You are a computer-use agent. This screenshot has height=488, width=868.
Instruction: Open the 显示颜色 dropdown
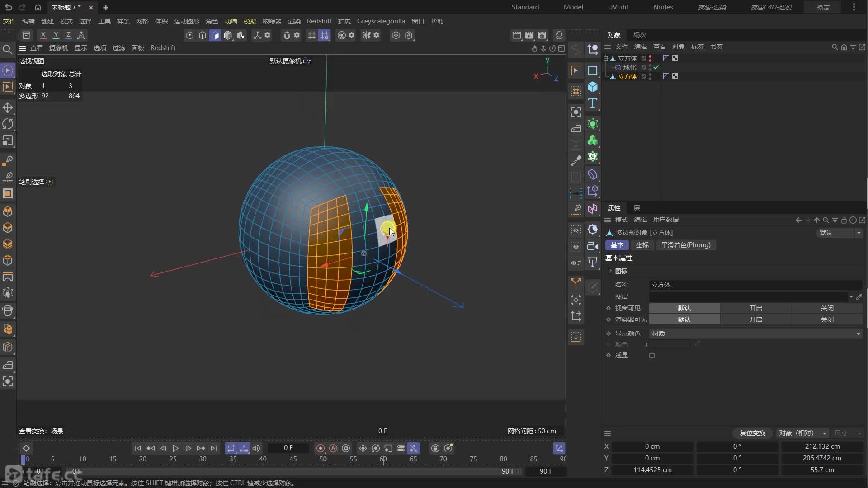click(755, 333)
